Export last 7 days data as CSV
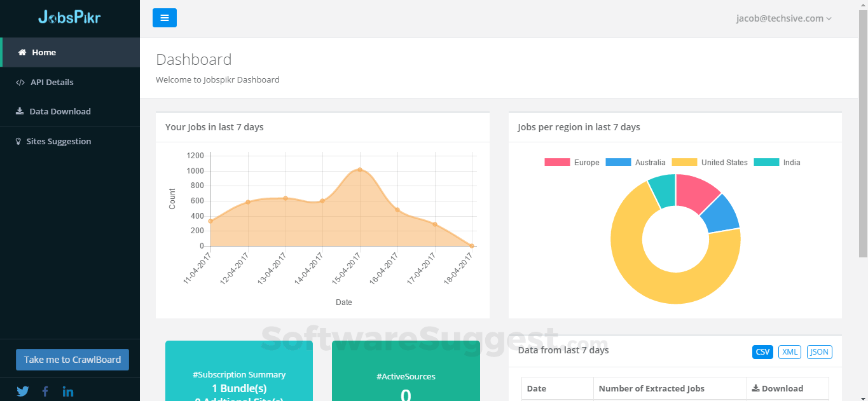The image size is (868, 401). click(x=762, y=351)
